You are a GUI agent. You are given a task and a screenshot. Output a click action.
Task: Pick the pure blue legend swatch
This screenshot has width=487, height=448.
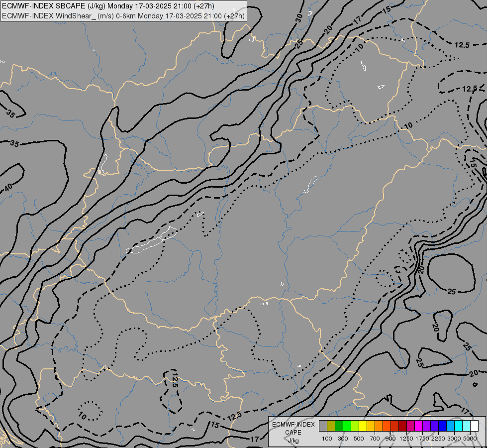click(x=443, y=426)
